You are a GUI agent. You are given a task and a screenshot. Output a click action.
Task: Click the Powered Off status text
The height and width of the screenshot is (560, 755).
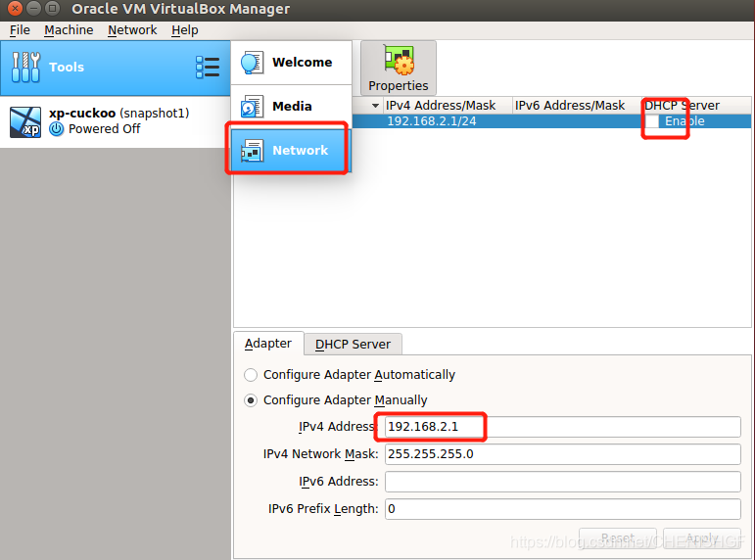(x=105, y=129)
